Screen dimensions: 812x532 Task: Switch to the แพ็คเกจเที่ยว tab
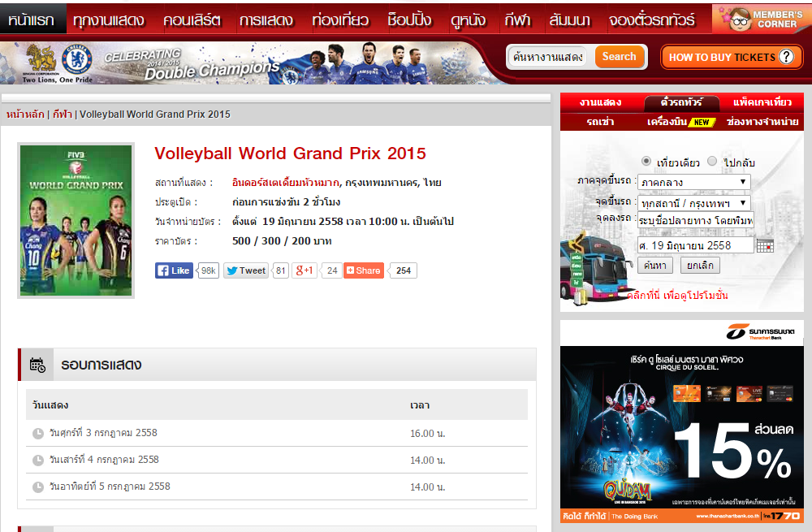(x=762, y=102)
